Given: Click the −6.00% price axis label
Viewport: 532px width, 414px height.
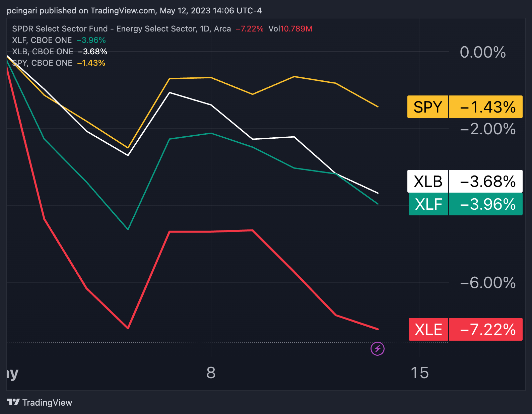Looking at the screenshot, I should 488,282.
